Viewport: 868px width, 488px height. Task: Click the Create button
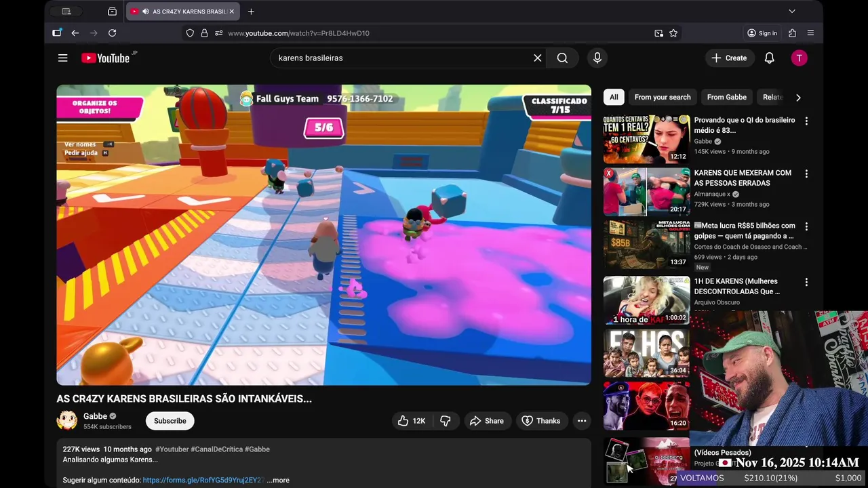click(x=729, y=58)
